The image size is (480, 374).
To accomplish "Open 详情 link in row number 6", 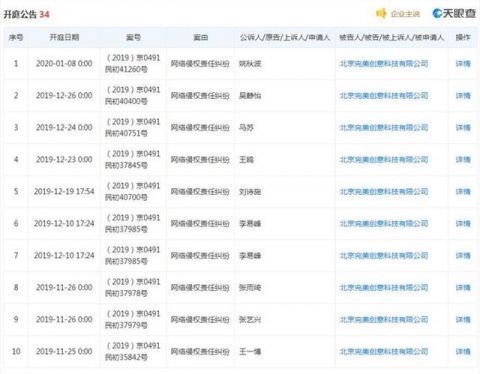I will point(463,224).
